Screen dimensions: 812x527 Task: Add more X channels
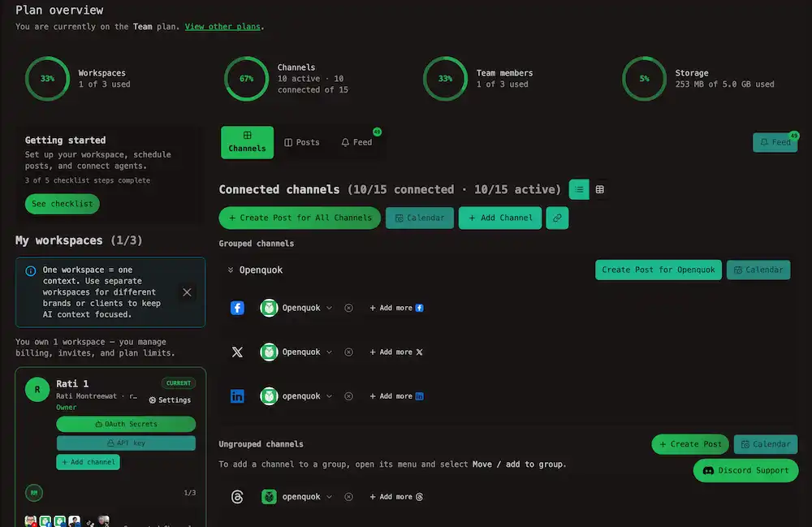(x=396, y=352)
